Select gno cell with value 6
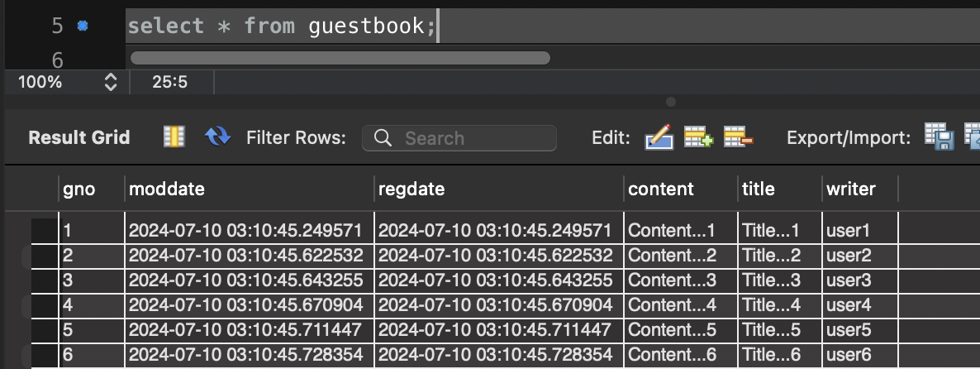Image resolution: width=980 pixels, height=369 pixels. click(x=93, y=355)
